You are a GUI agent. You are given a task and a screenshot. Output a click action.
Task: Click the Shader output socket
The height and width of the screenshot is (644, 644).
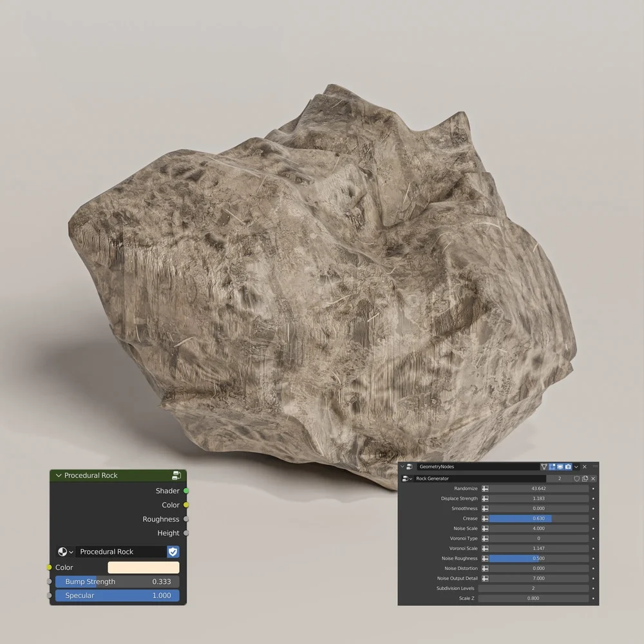(x=186, y=491)
